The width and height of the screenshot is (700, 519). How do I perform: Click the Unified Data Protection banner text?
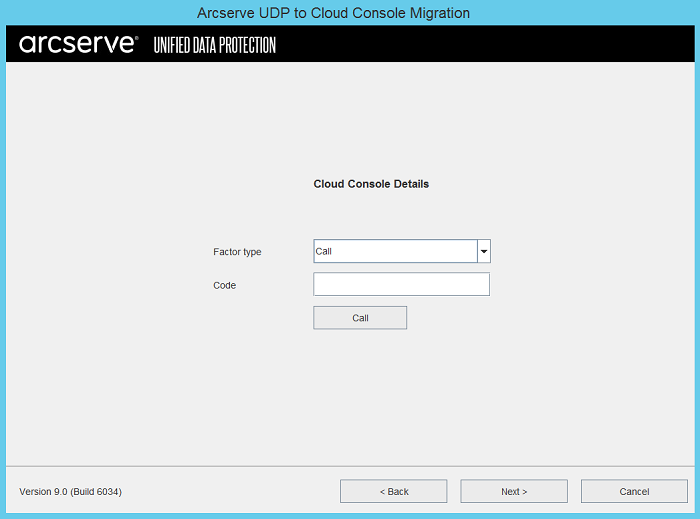pyautogui.click(x=215, y=45)
